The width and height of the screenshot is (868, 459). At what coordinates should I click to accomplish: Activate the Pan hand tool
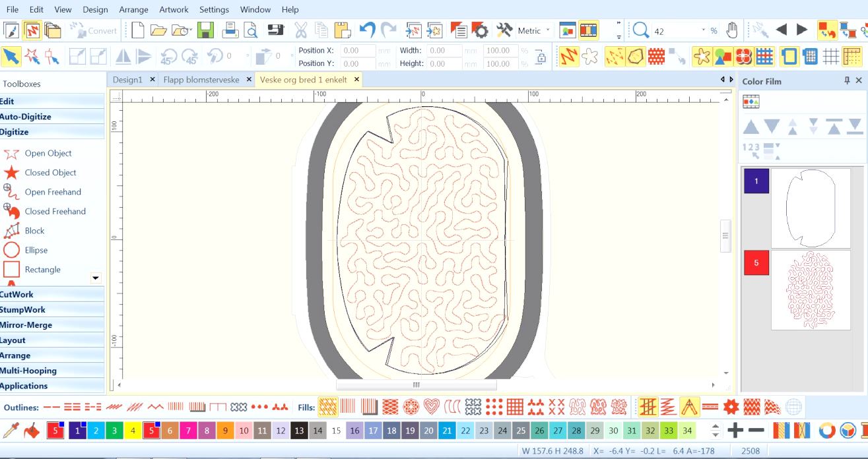pos(732,30)
